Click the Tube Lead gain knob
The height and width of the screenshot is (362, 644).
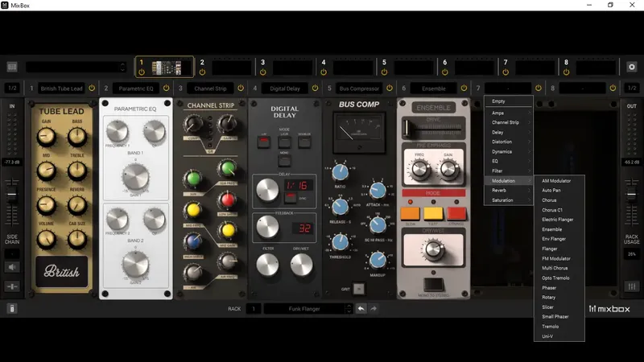(x=46, y=137)
